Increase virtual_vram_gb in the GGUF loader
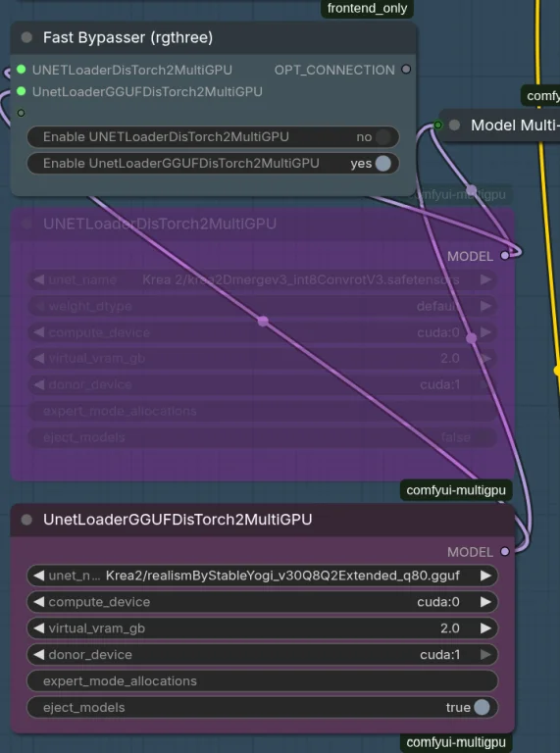 point(485,628)
